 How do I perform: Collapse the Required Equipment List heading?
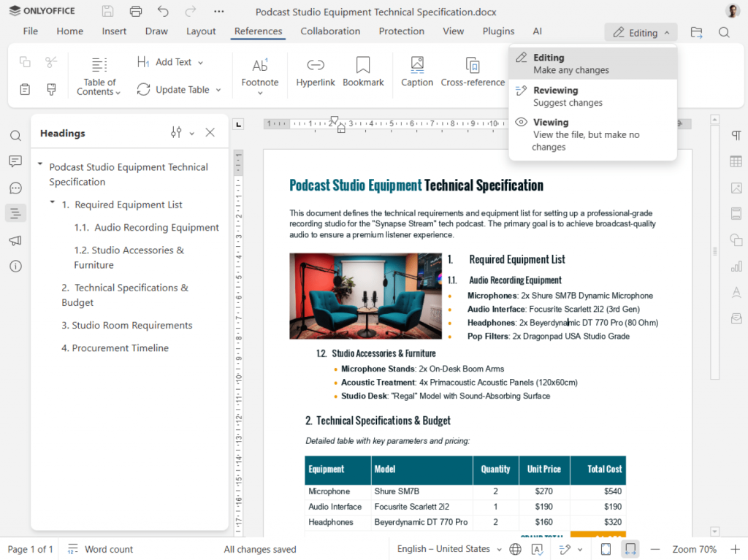pyautogui.click(x=53, y=202)
